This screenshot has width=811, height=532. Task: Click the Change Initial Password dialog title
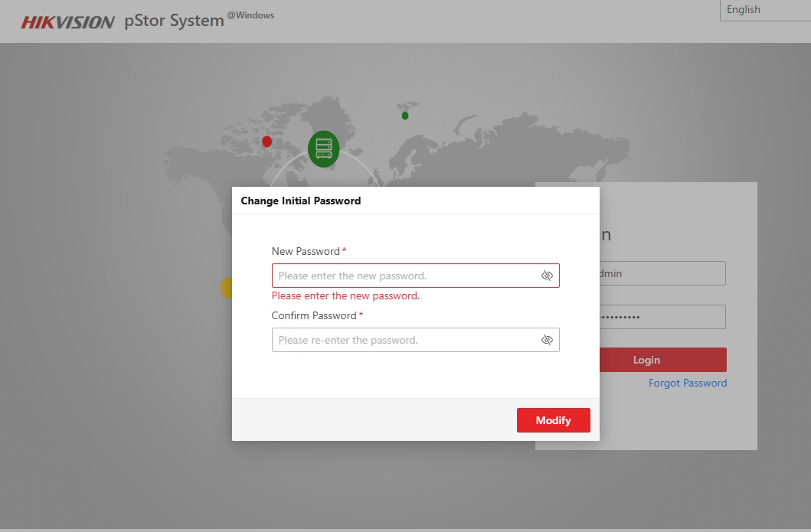click(301, 201)
